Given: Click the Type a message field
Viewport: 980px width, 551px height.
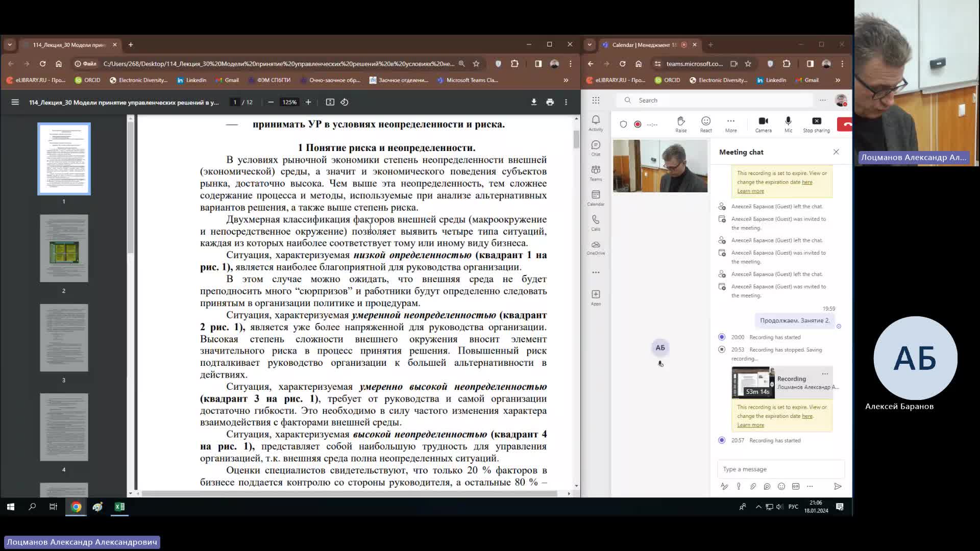Looking at the screenshot, I should pos(781,469).
